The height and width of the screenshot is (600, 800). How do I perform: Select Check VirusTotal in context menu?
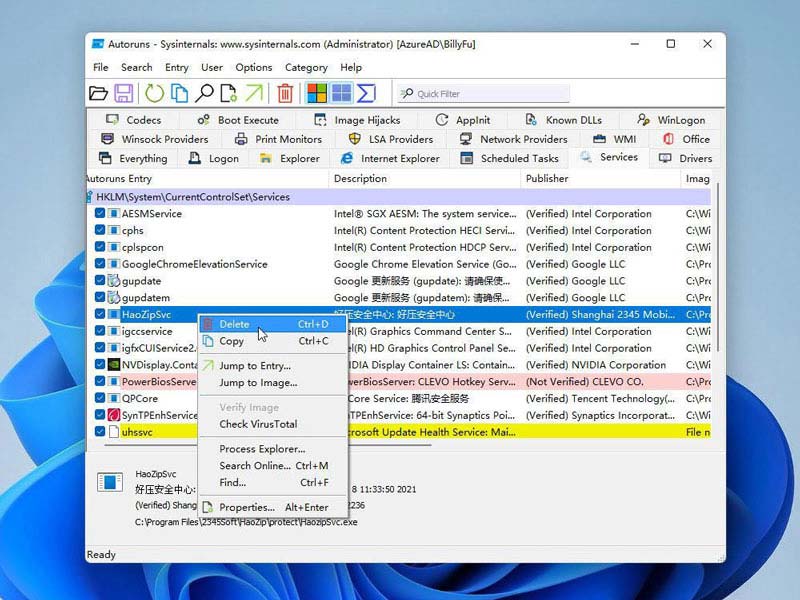tap(258, 424)
